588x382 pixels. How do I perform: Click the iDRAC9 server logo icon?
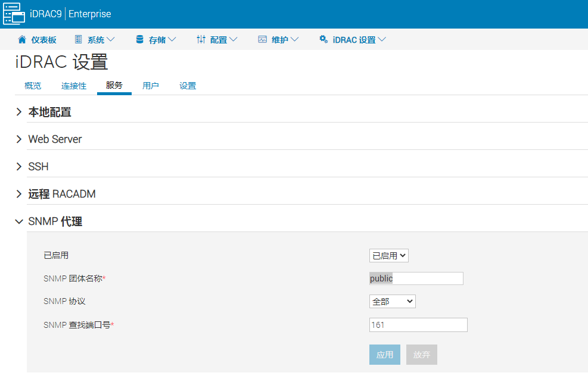pyautogui.click(x=14, y=14)
